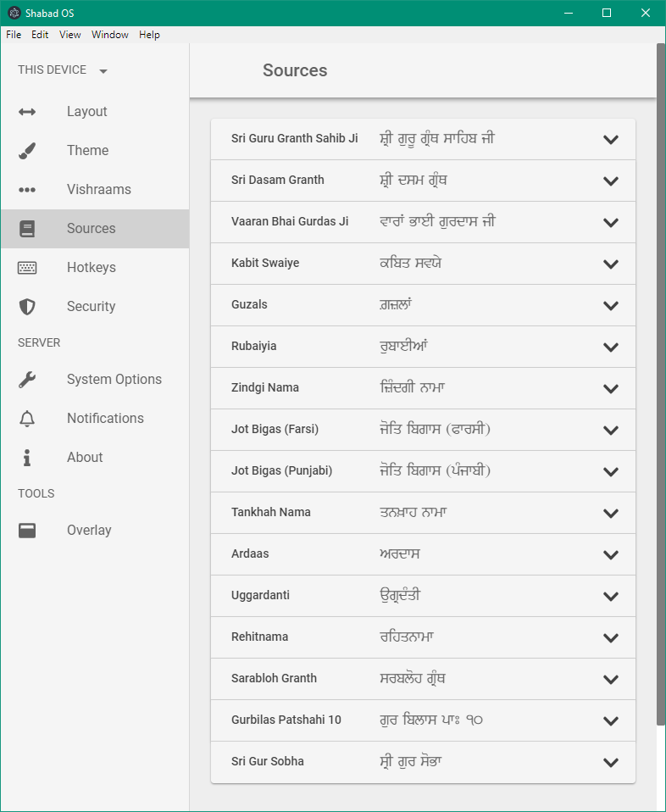Screen dimensions: 666x812
Task: Click the Sources book icon
Action: pyautogui.click(x=27, y=228)
